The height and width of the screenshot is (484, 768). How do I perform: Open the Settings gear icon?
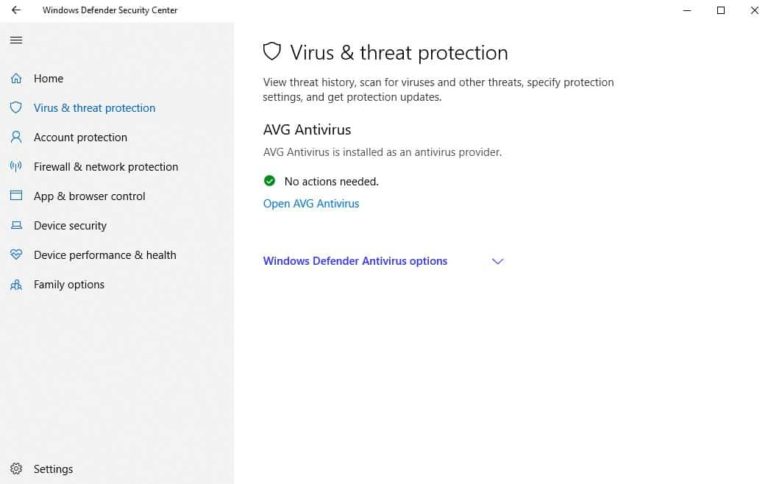point(16,469)
